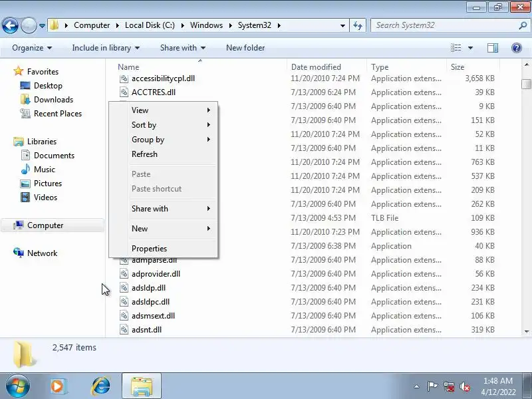Create a New folder from toolbar
The width and height of the screenshot is (532, 399).
tap(245, 48)
